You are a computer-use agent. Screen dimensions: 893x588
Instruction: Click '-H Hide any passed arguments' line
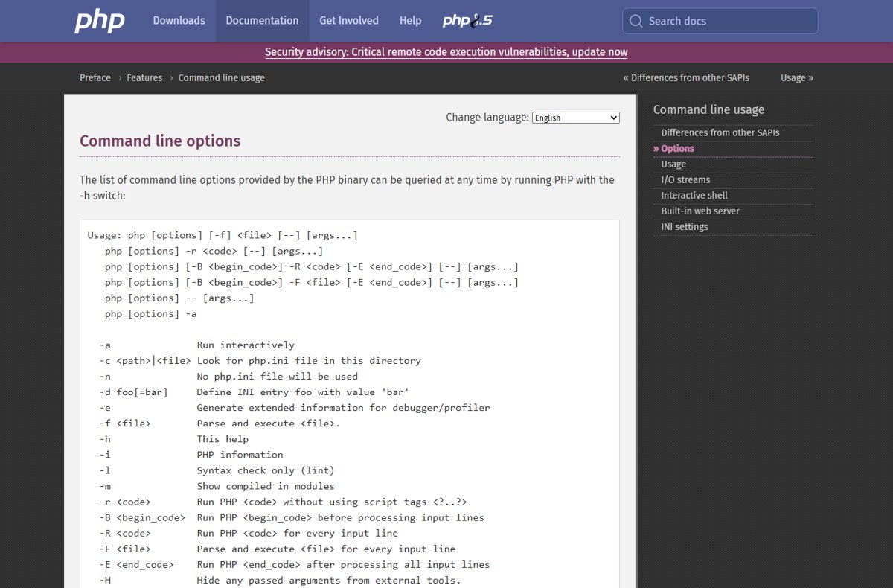pyautogui.click(x=280, y=580)
